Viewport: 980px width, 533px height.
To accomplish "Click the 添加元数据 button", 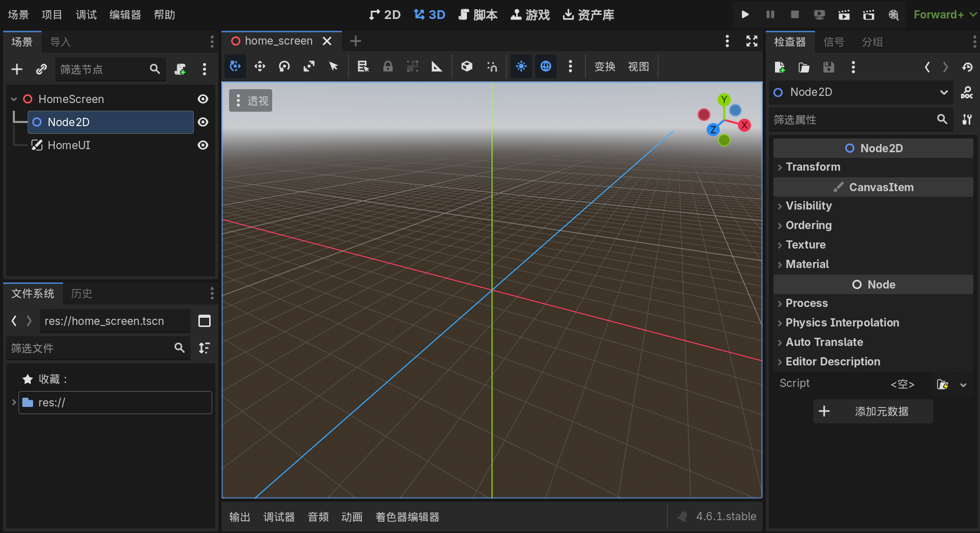I will (873, 412).
